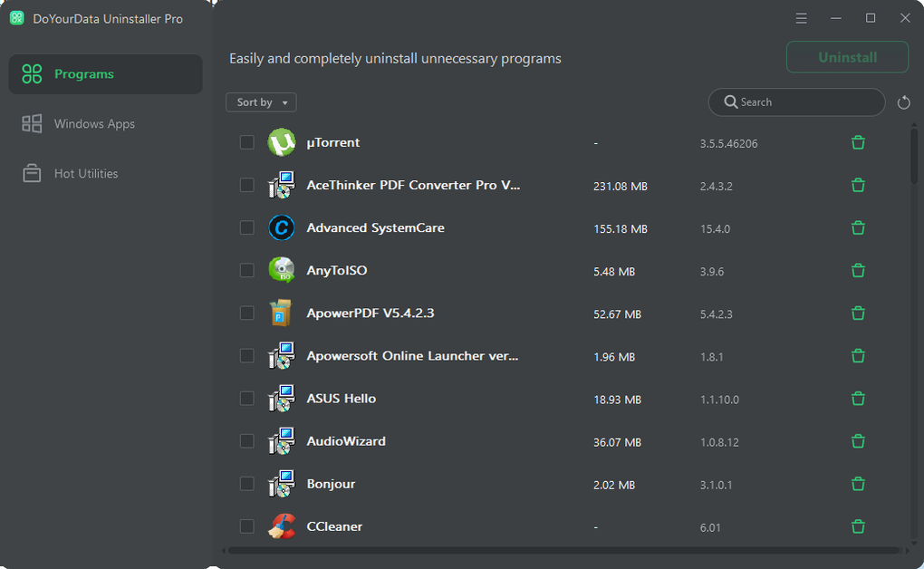
Task: Open the Programs section
Action: pos(105,74)
